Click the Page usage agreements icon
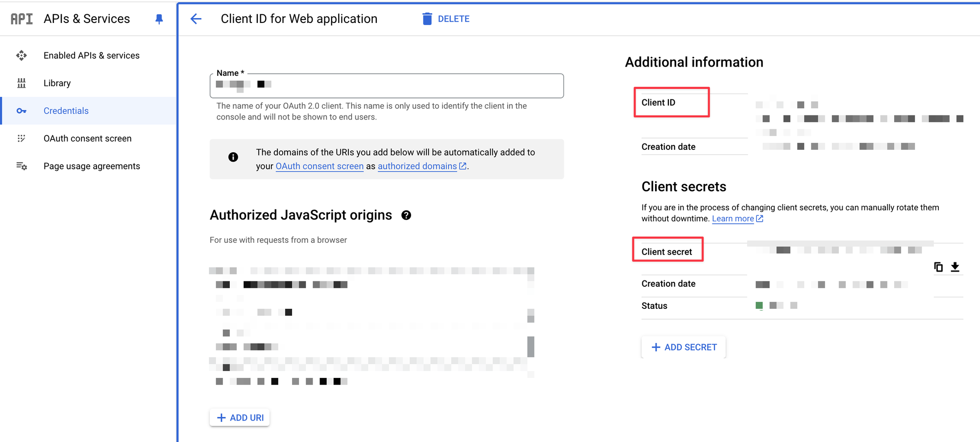Viewport: 980px width, 442px height. (22, 166)
